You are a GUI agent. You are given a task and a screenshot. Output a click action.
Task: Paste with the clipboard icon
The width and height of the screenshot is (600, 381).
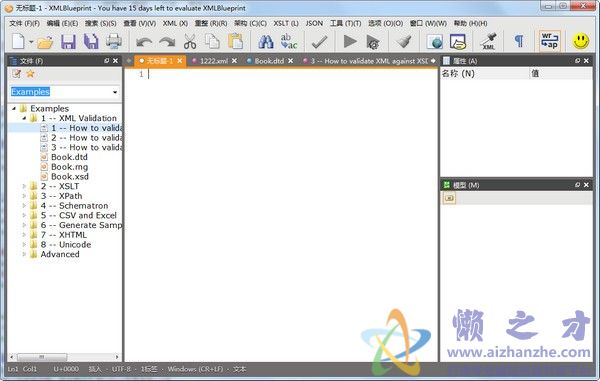236,41
